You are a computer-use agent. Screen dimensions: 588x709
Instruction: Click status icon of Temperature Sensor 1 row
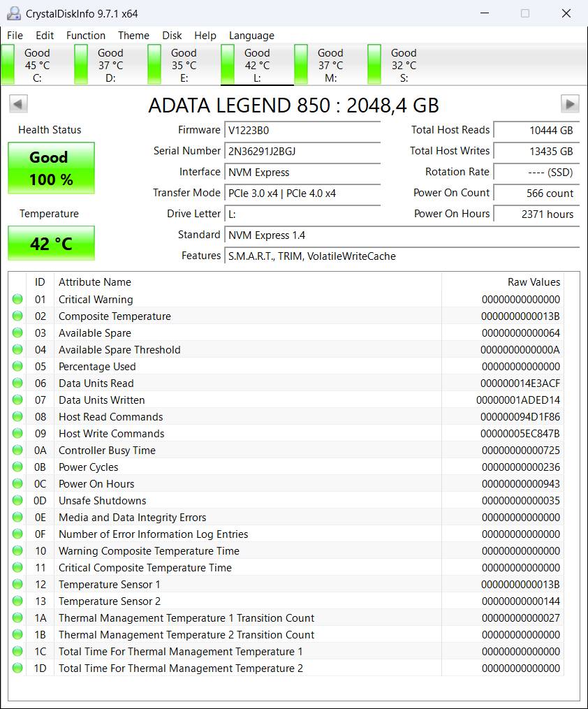point(17,584)
